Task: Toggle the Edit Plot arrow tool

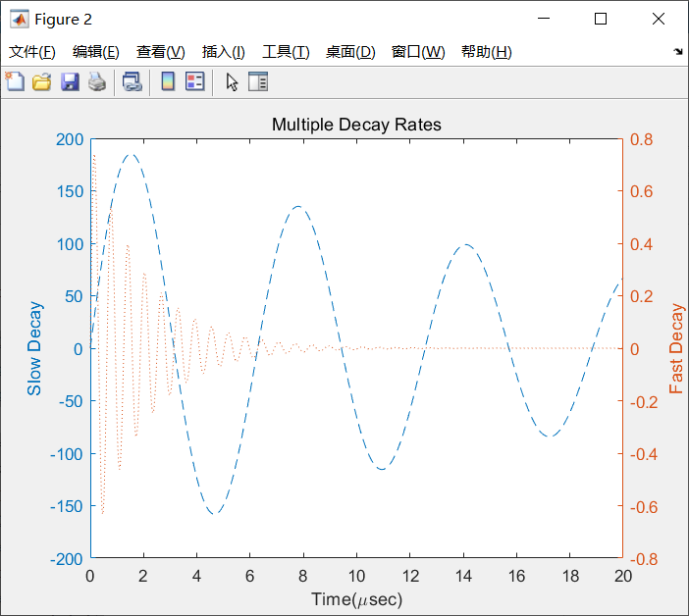Action: [232, 82]
